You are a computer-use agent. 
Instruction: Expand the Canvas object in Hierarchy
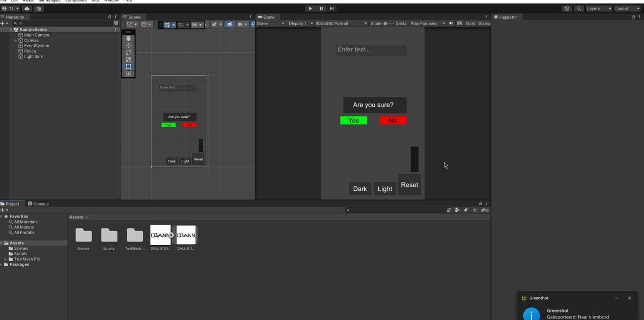[x=16, y=41]
